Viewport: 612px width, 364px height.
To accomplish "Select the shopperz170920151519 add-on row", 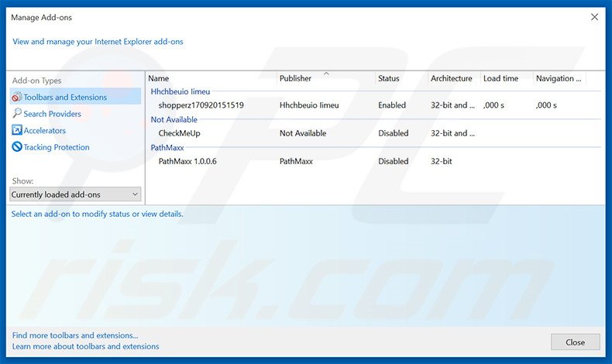I will (373, 105).
